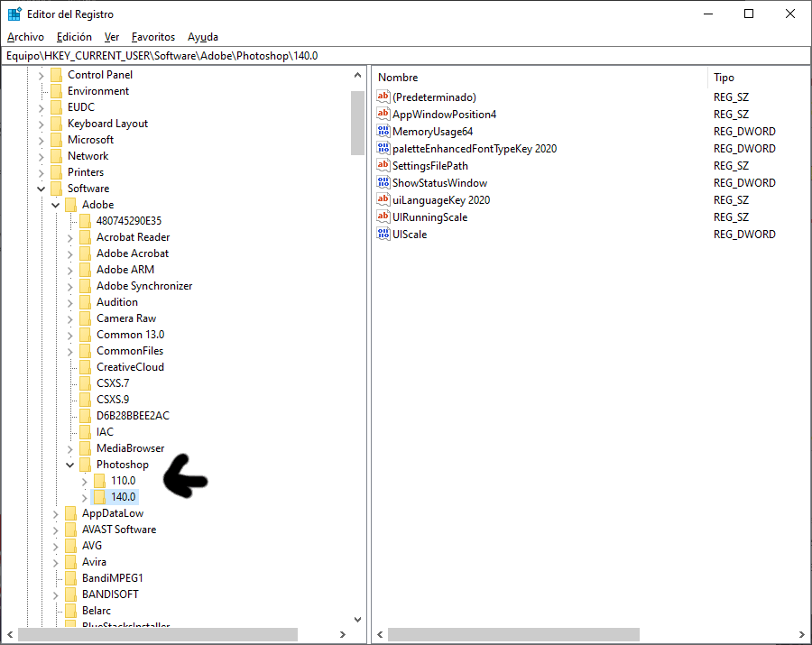Select the CommonFiles key
Image resolution: width=812 pixels, height=645 pixels.
click(130, 350)
